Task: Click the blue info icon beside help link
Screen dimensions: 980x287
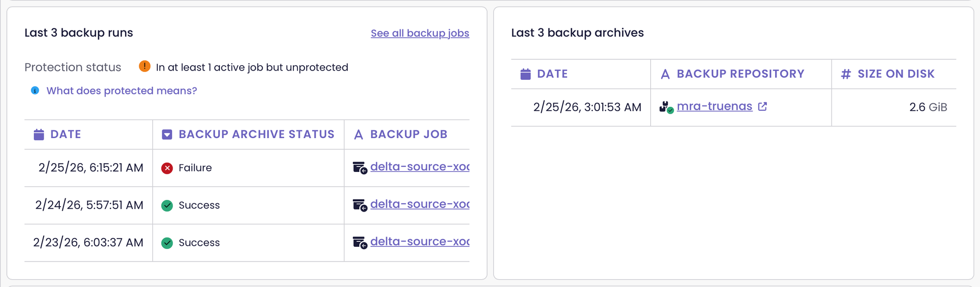Action: (x=35, y=91)
